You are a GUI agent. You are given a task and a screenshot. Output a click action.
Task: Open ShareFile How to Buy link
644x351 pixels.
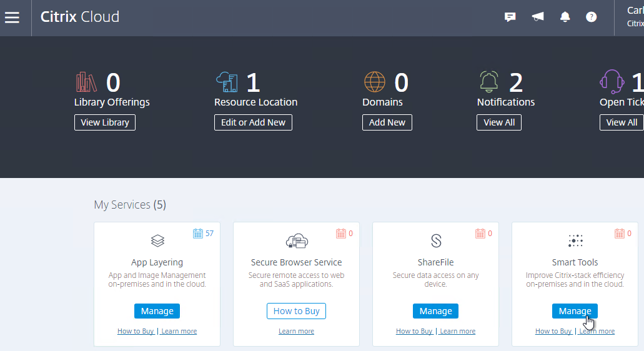point(414,331)
